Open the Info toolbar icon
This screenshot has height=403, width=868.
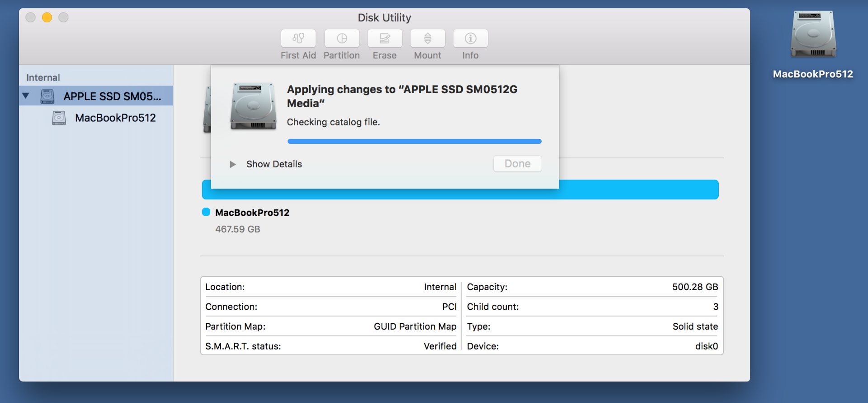(471, 38)
